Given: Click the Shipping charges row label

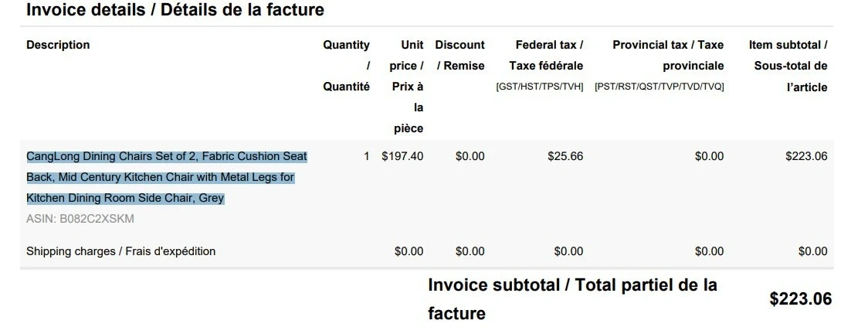Looking at the screenshot, I should pos(120,251).
